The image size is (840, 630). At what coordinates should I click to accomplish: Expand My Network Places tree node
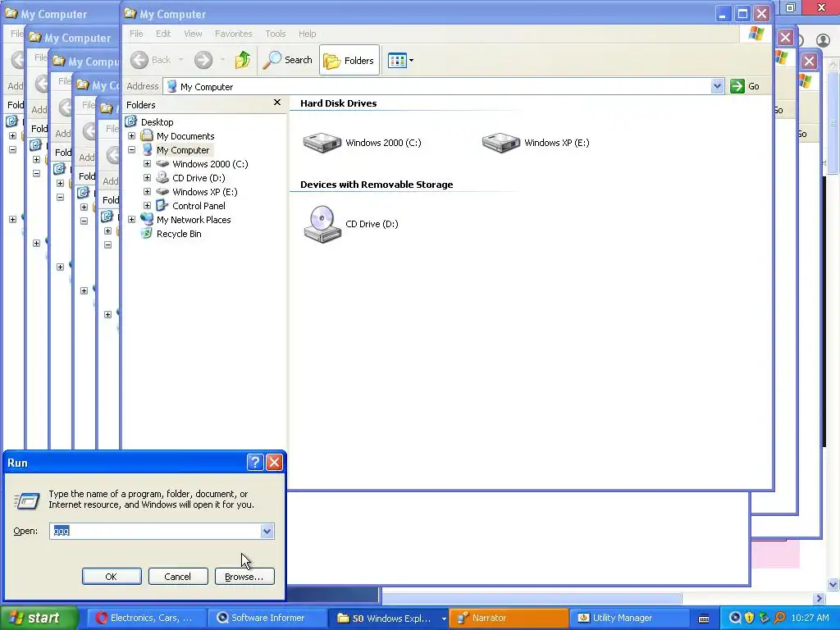(131, 220)
